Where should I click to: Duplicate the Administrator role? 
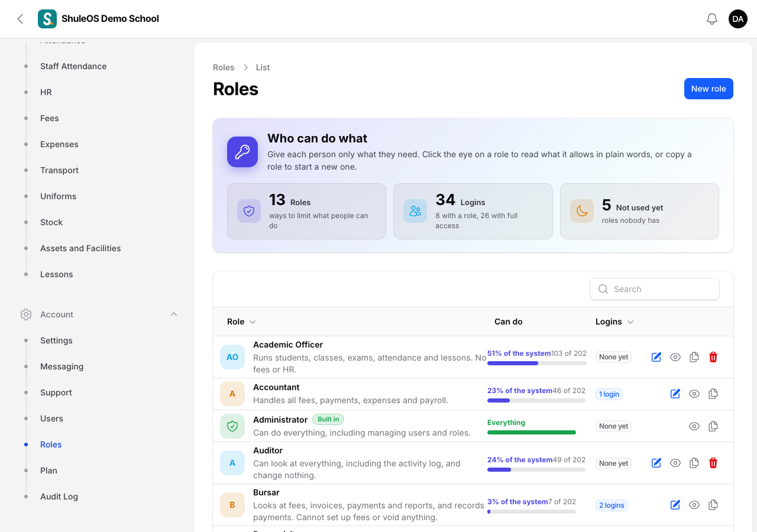(713, 426)
